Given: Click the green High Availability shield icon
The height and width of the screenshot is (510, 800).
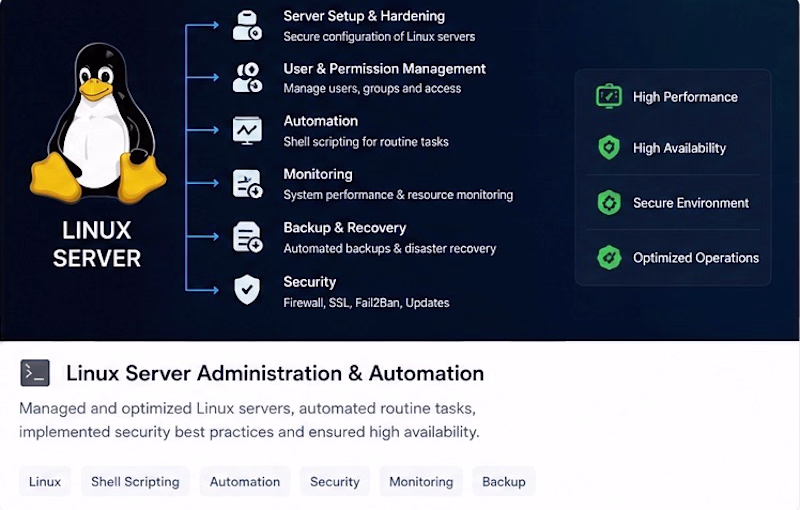Looking at the screenshot, I should pyautogui.click(x=609, y=148).
